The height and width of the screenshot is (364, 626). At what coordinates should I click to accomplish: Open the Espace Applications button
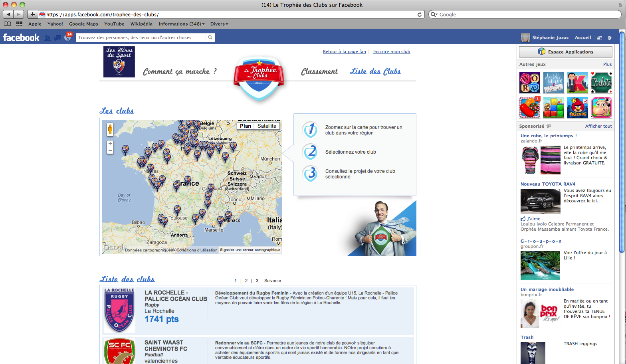tap(566, 52)
